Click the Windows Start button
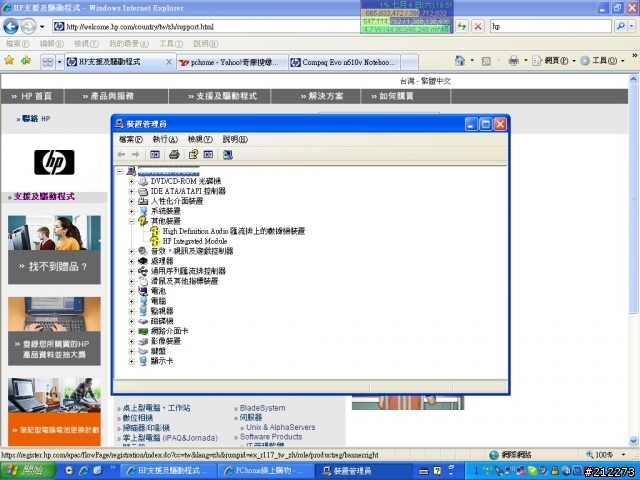 click(28, 471)
